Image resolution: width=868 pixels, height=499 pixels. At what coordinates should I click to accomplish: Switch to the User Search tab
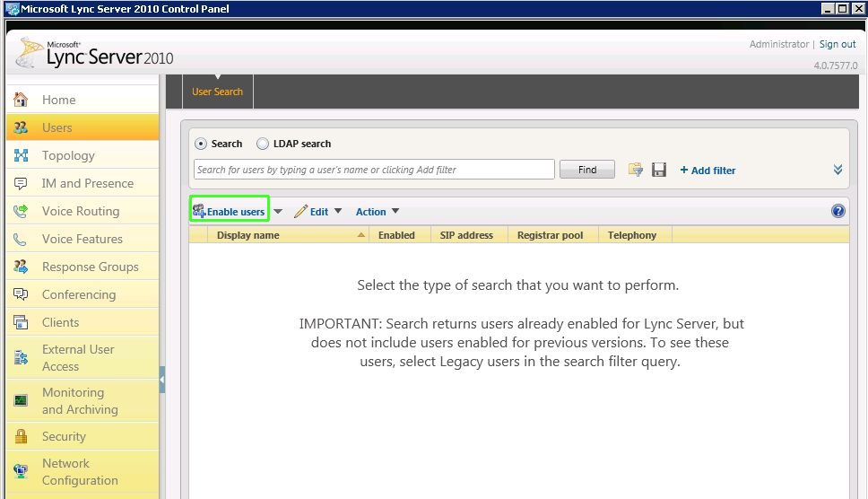coord(217,92)
